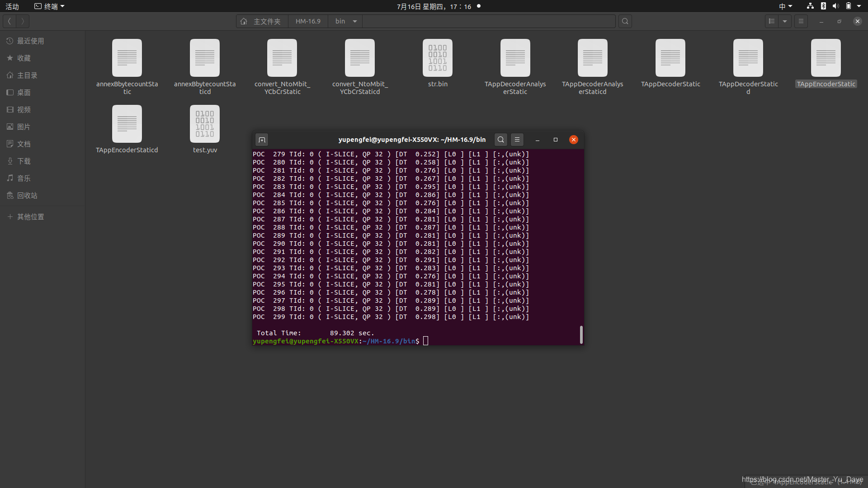Click the terminal scrollbar
868x488 pixels.
pos(581,335)
